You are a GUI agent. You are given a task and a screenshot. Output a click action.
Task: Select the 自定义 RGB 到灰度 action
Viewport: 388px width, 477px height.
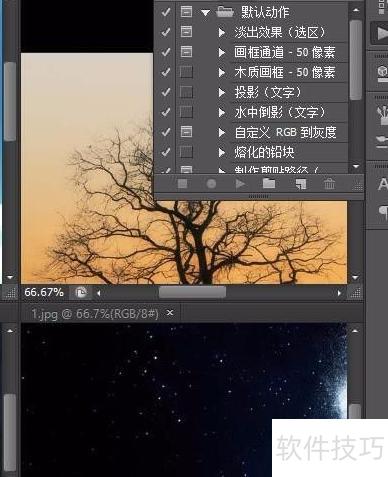285,132
